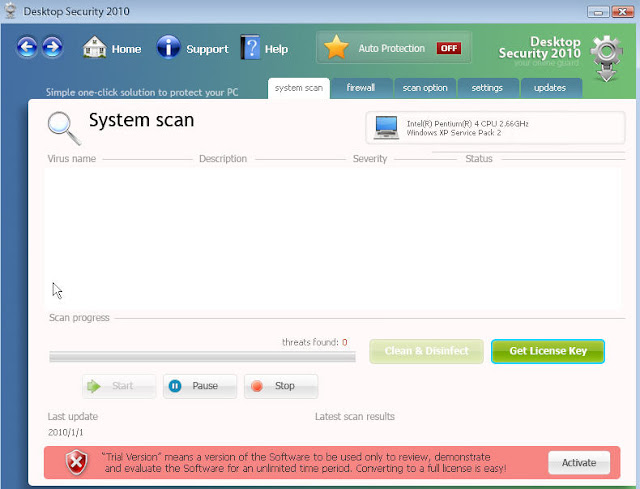Viewport: 640px width, 489px height.
Task: Click the Get License Key button
Action: [x=548, y=351]
